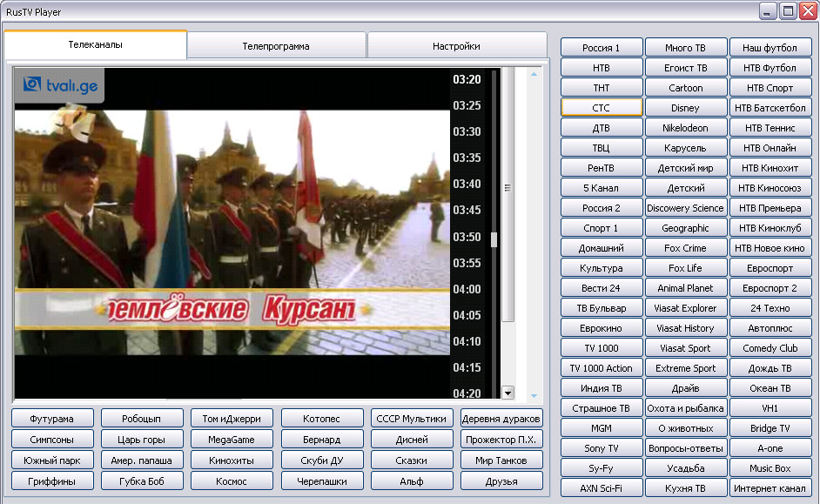
Task: Select the 03:20 time slot
Action: [x=467, y=80]
